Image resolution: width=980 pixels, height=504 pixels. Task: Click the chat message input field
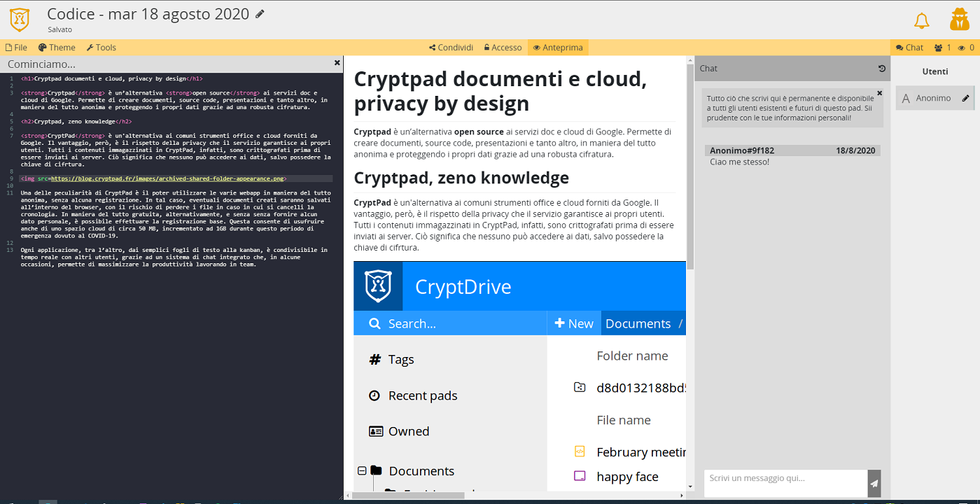[x=784, y=483]
